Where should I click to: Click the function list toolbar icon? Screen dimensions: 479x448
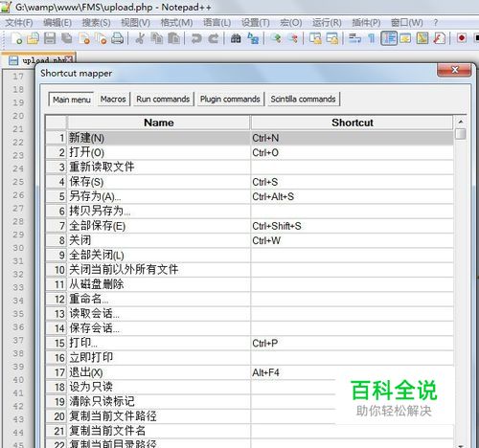click(x=440, y=38)
